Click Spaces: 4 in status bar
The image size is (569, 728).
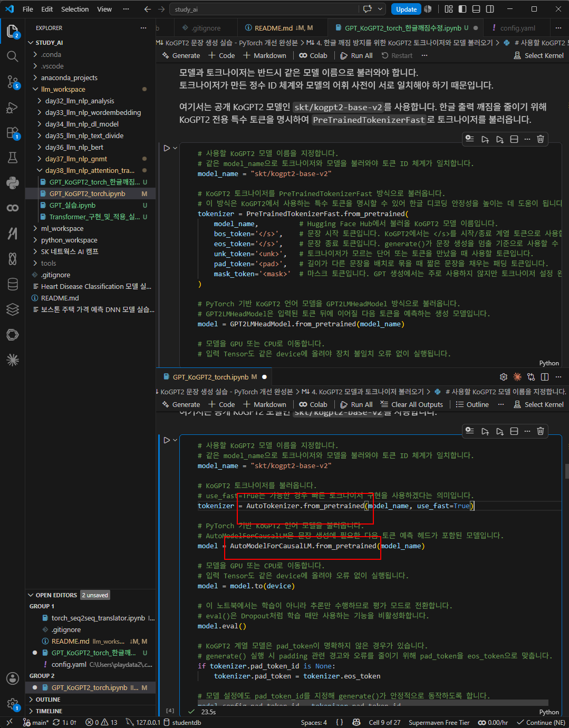pos(314,722)
